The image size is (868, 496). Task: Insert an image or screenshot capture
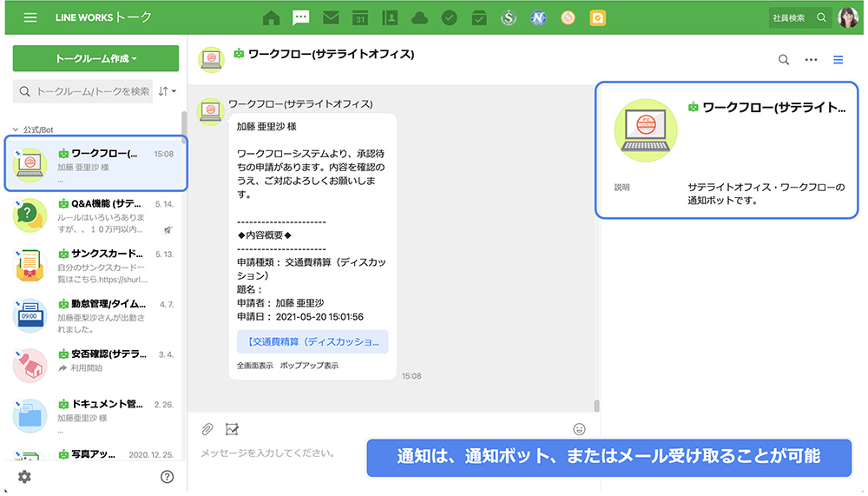pyautogui.click(x=232, y=429)
